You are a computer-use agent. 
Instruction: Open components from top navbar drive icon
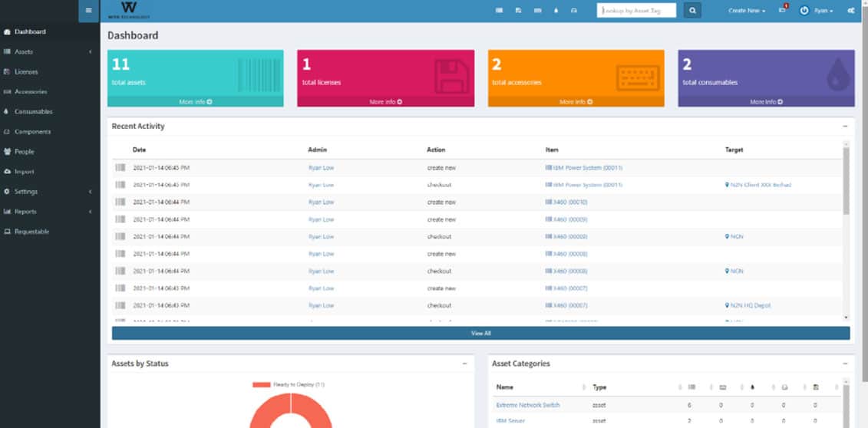[x=573, y=11]
